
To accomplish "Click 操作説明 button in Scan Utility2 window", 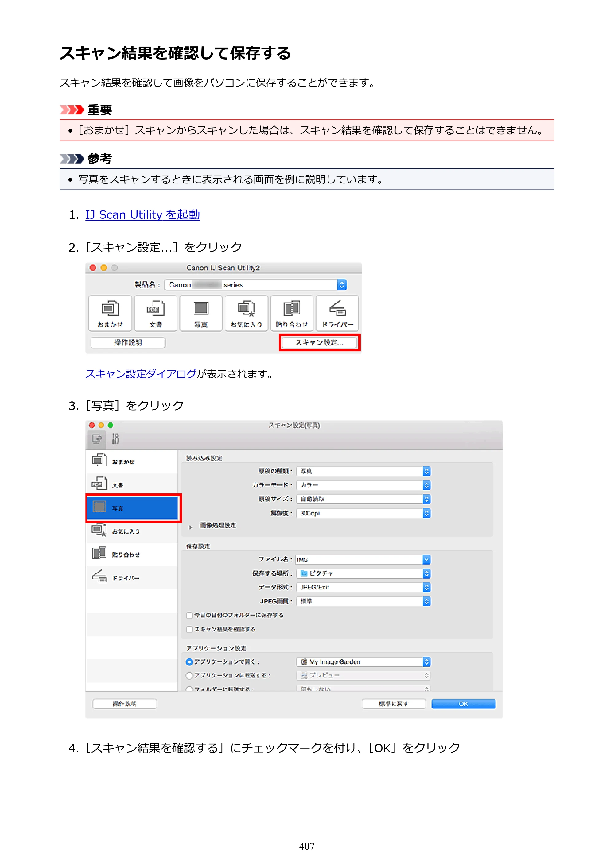I will pos(128,342).
